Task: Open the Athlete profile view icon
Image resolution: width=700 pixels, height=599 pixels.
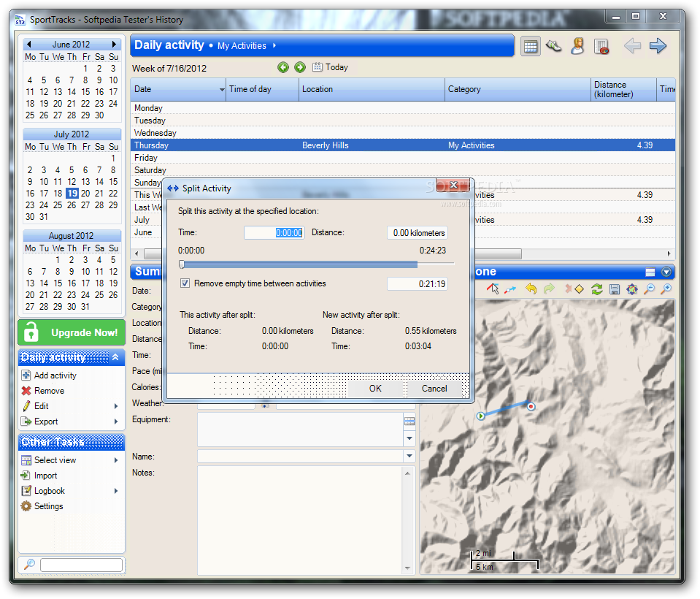Action: pyautogui.click(x=577, y=45)
